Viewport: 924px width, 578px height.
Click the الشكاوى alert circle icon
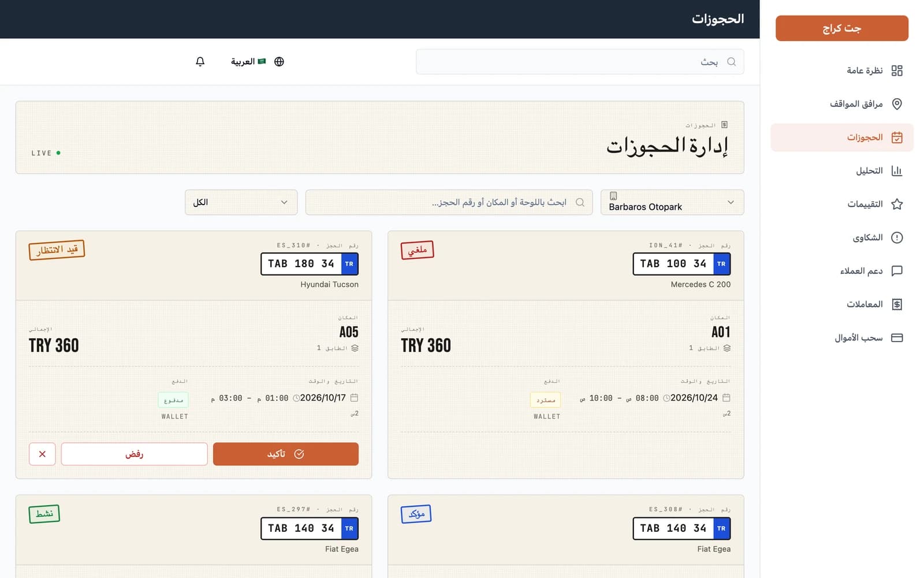coord(897,238)
